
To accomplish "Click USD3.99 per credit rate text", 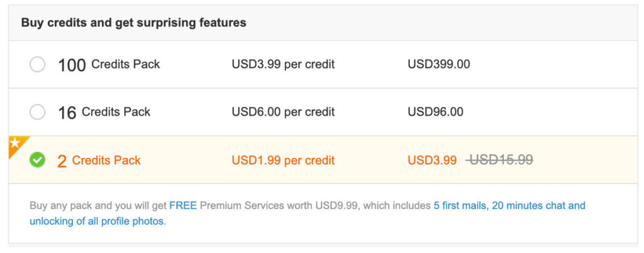I will [283, 64].
